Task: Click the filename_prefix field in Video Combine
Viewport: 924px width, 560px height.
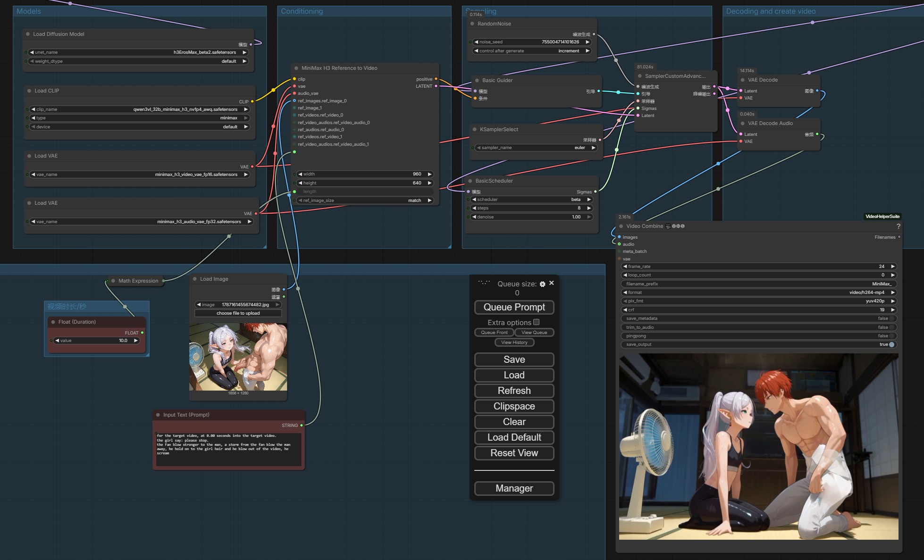Action: coord(758,284)
